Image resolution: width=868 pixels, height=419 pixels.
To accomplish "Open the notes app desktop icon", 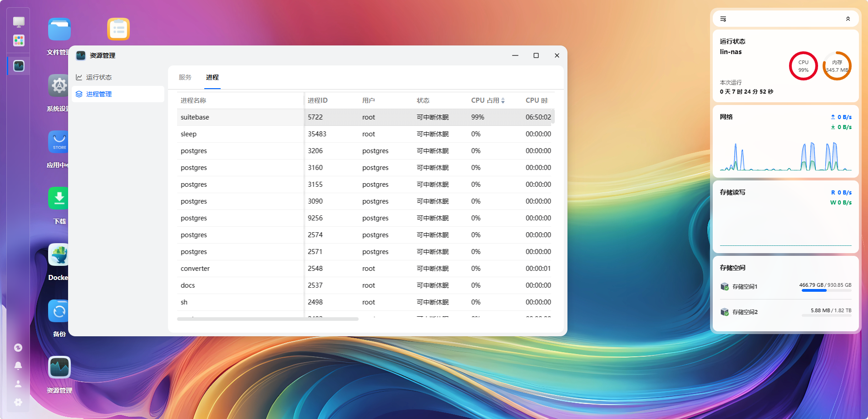I will coord(118,30).
